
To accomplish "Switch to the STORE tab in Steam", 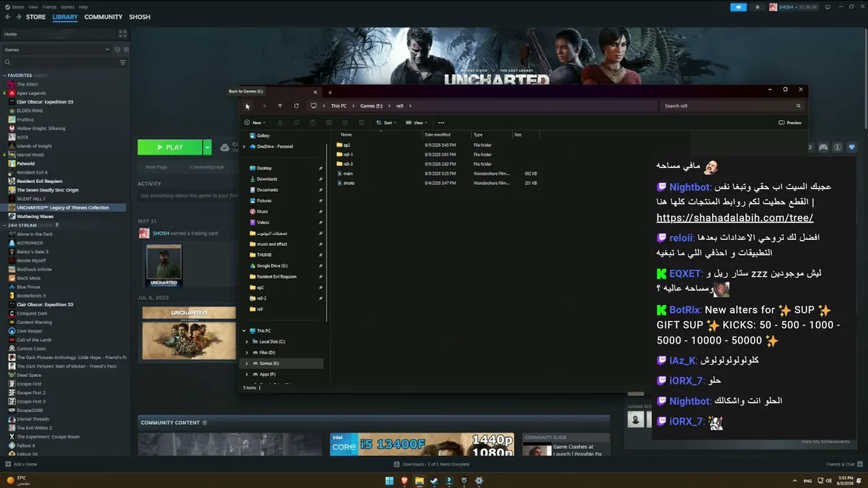I will pyautogui.click(x=36, y=17).
